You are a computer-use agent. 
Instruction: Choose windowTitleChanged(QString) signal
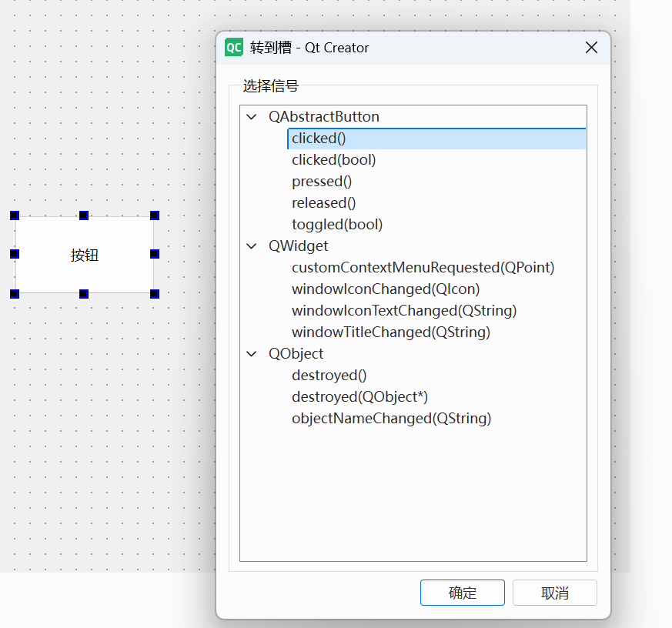(391, 332)
